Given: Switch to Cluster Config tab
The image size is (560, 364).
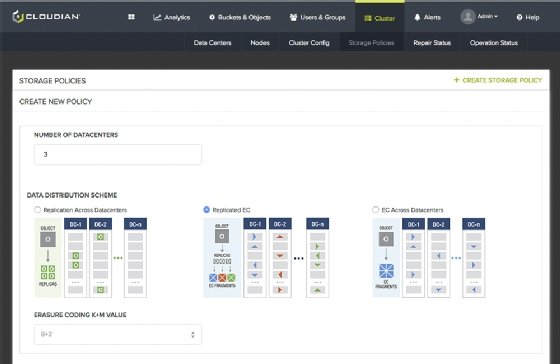Looking at the screenshot, I should [309, 43].
